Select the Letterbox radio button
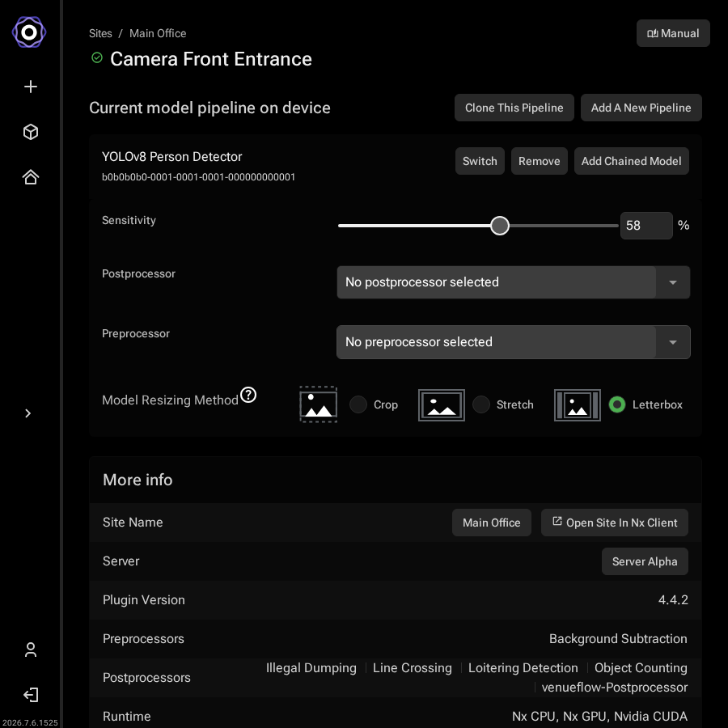 [617, 404]
